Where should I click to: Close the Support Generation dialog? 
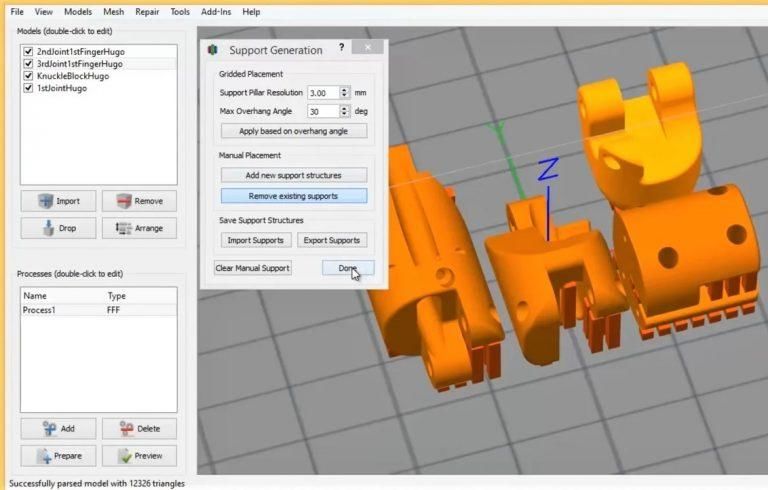click(x=368, y=48)
